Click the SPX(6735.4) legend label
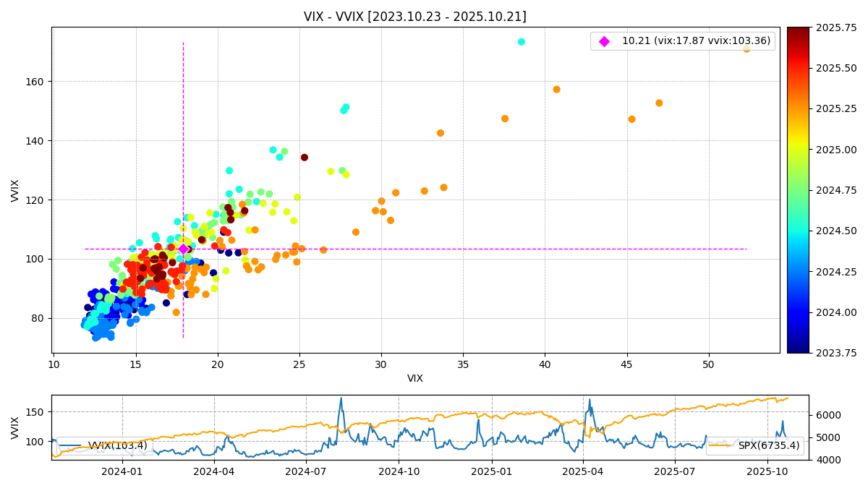Image resolution: width=868 pixels, height=488 pixels. (x=769, y=446)
